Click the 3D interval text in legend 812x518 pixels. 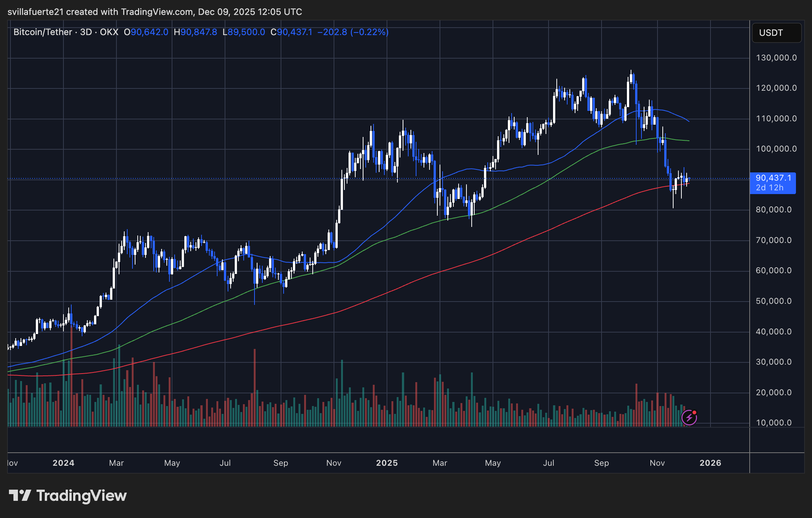coord(86,32)
